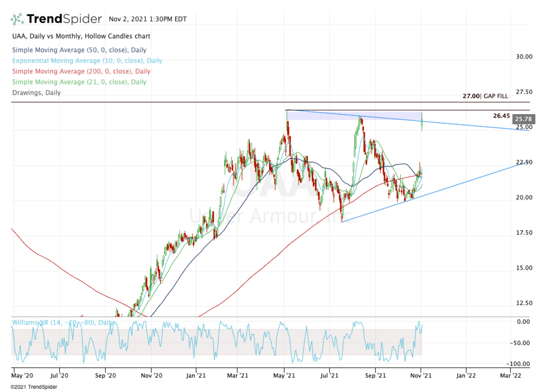Select the timestamp 'Nov 2, 2021 1:30PM EDT'

(x=148, y=20)
